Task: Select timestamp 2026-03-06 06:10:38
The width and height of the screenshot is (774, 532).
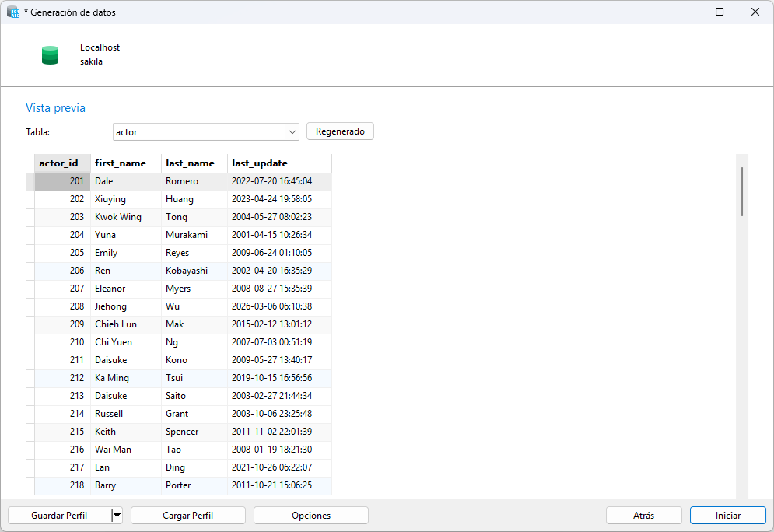Action: pos(279,306)
